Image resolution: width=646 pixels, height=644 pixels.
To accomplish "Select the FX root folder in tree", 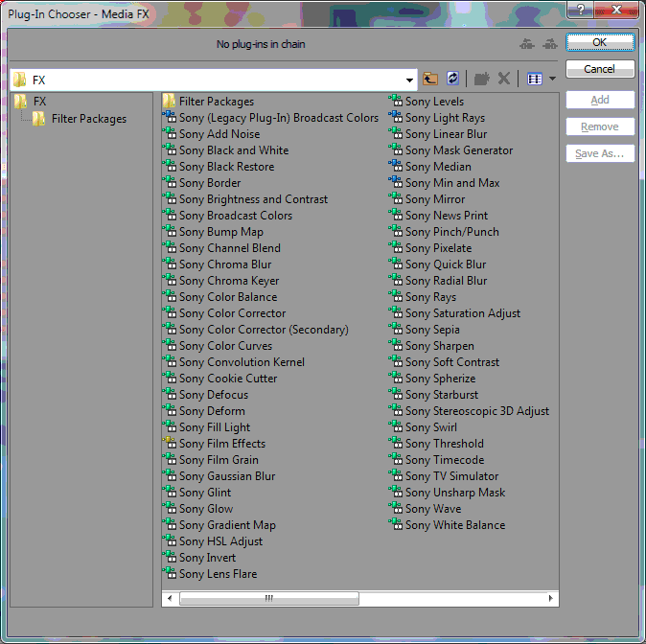I will tap(30, 102).
